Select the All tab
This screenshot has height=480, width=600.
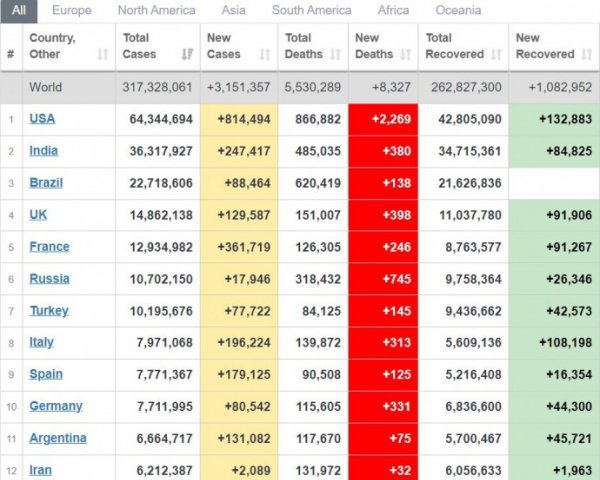click(x=19, y=11)
